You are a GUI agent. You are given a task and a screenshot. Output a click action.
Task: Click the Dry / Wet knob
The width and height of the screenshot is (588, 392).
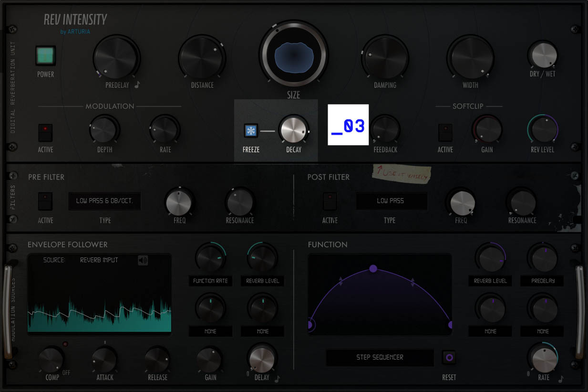point(543,55)
